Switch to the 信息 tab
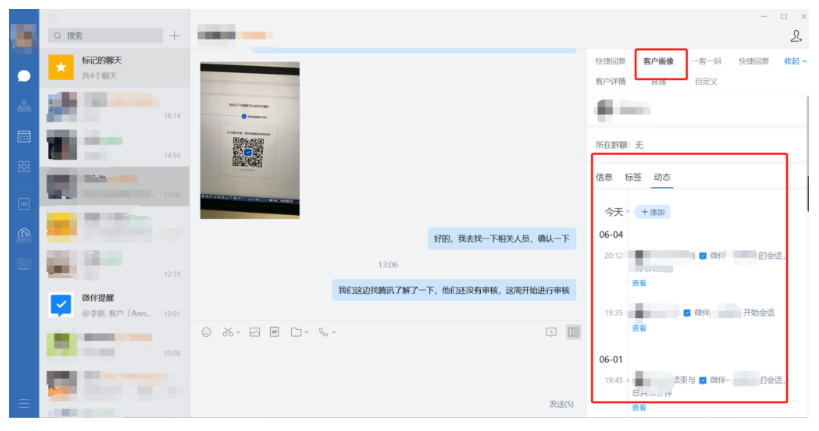The image size is (819, 431). (x=604, y=177)
